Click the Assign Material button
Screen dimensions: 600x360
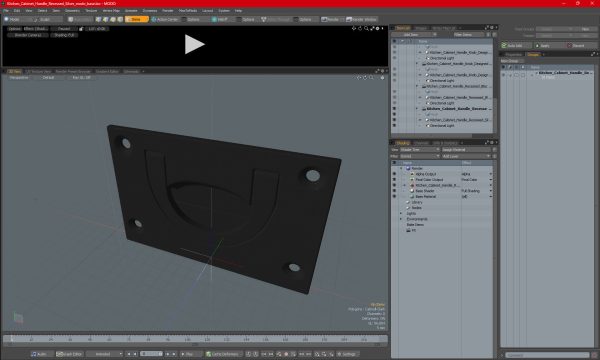467,150
